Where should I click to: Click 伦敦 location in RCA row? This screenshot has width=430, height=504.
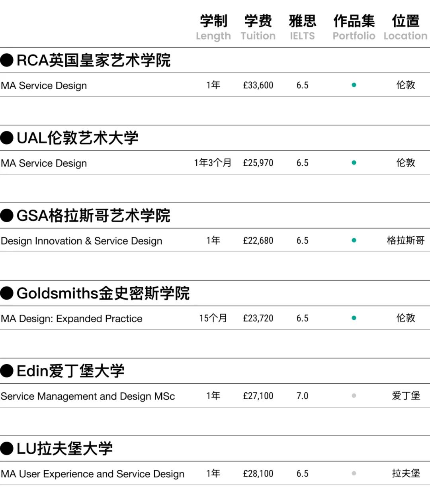pos(406,85)
